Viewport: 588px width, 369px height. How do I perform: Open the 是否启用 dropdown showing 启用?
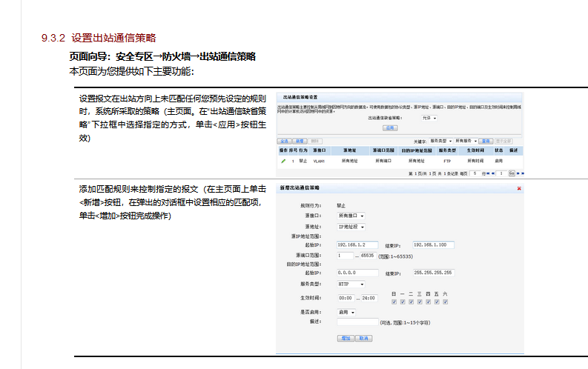tap(346, 312)
